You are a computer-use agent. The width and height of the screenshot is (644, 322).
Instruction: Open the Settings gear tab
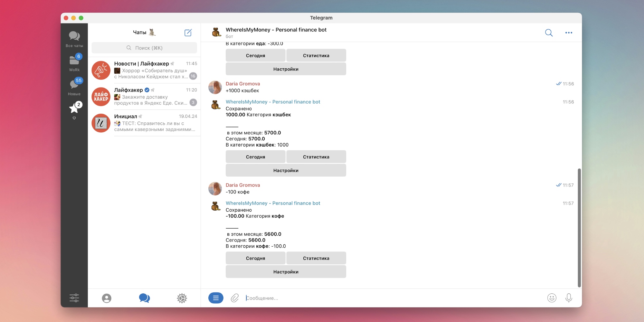[x=182, y=298]
